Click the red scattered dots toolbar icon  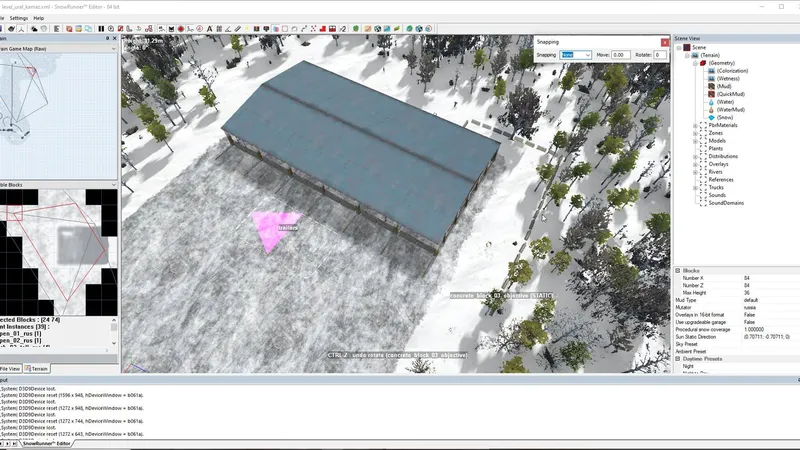pyautogui.click(x=313, y=29)
